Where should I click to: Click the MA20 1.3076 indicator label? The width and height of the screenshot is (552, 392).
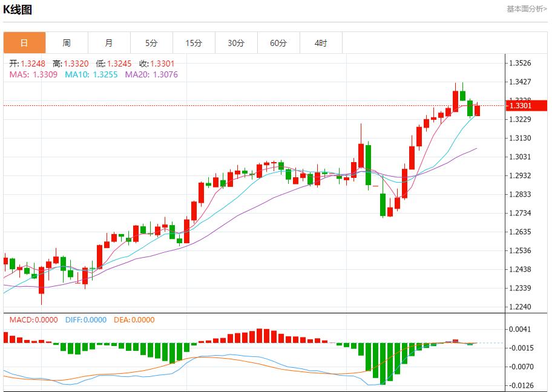coord(151,74)
